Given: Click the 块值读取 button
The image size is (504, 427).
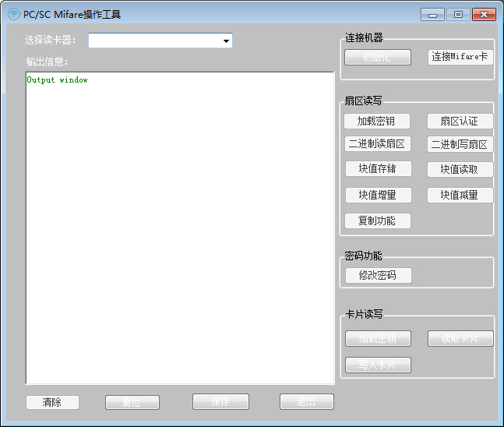Looking at the screenshot, I should pyautogui.click(x=460, y=169).
